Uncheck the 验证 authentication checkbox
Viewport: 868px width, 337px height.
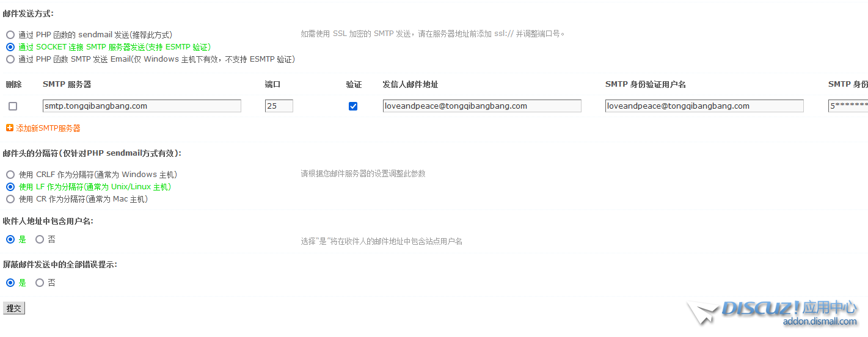(x=353, y=106)
